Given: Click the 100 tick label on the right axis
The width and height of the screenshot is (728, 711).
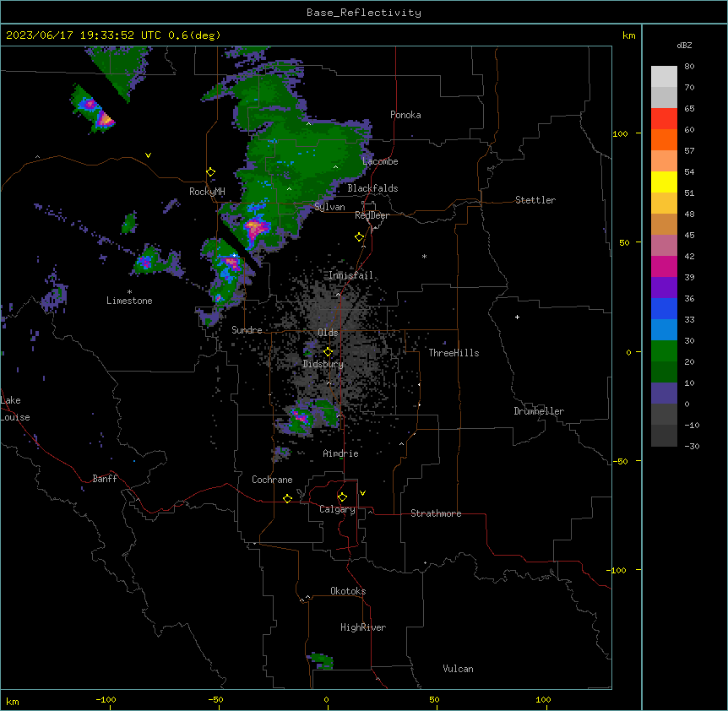Looking at the screenshot, I should point(620,133).
